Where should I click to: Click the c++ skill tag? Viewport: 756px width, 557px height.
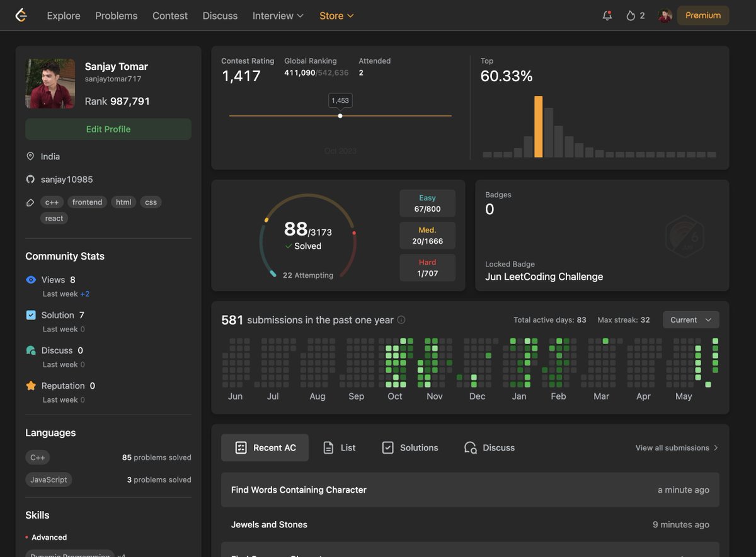pos(52,202)
